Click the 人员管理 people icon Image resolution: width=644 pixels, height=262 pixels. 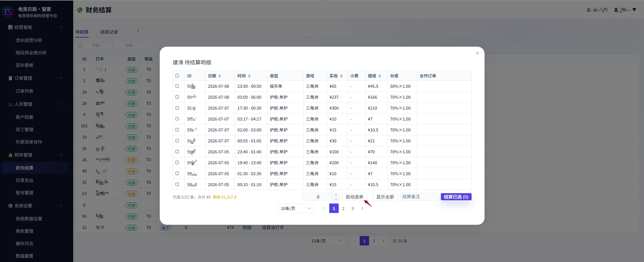[10, 104]
